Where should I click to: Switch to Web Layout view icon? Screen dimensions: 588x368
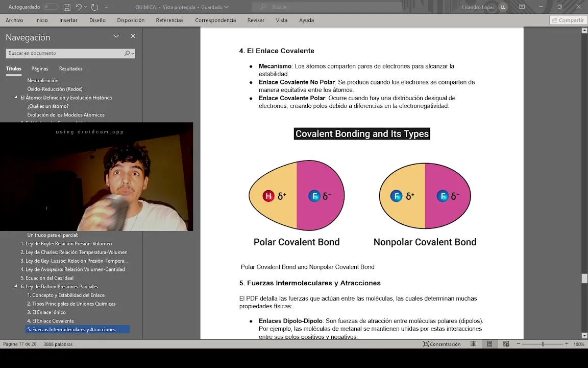coord(506,344)
